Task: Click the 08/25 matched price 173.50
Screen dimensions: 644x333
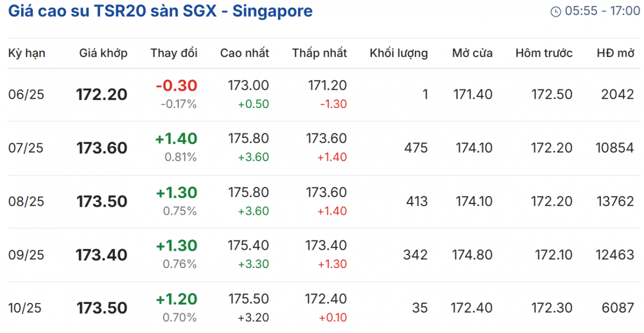Action: coord(102,201)
